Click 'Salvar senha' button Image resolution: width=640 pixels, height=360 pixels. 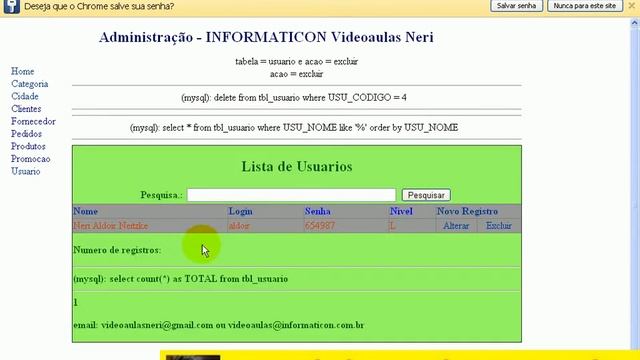click(x=516, y=6)
